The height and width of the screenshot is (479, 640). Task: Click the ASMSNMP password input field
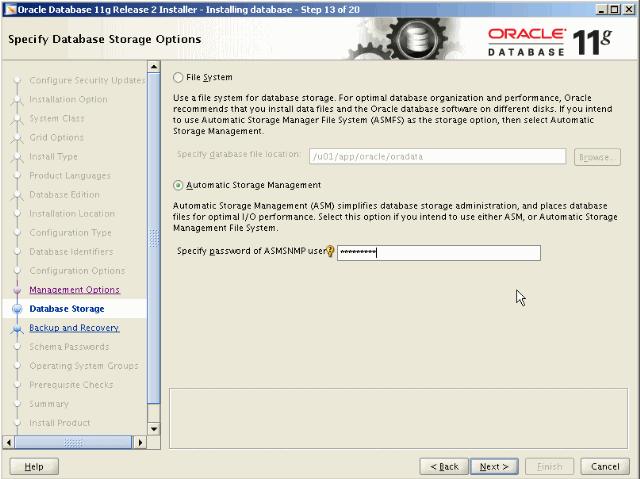439,253
